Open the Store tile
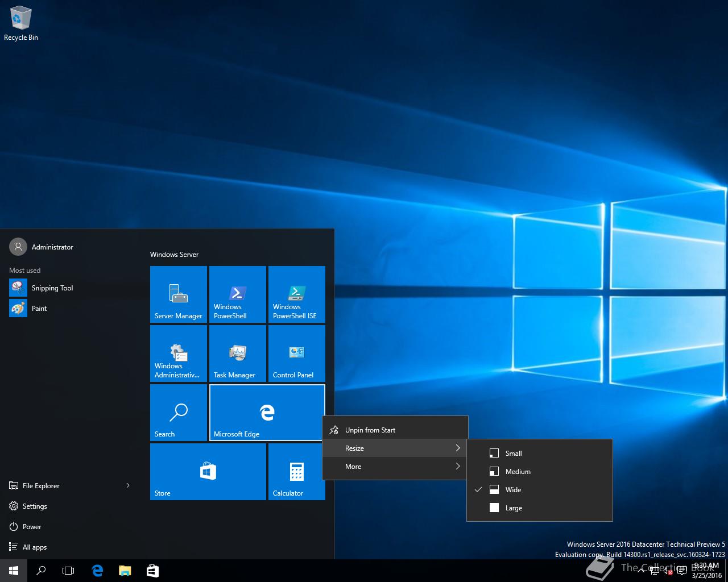This screenshot has width=728, height=582. (208, 472)
